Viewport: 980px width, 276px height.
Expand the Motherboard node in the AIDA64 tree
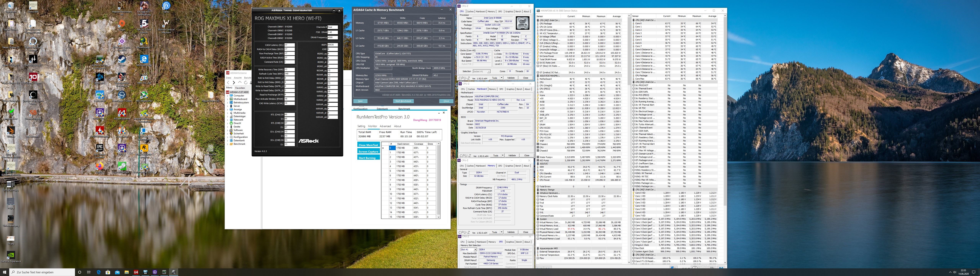228,99
